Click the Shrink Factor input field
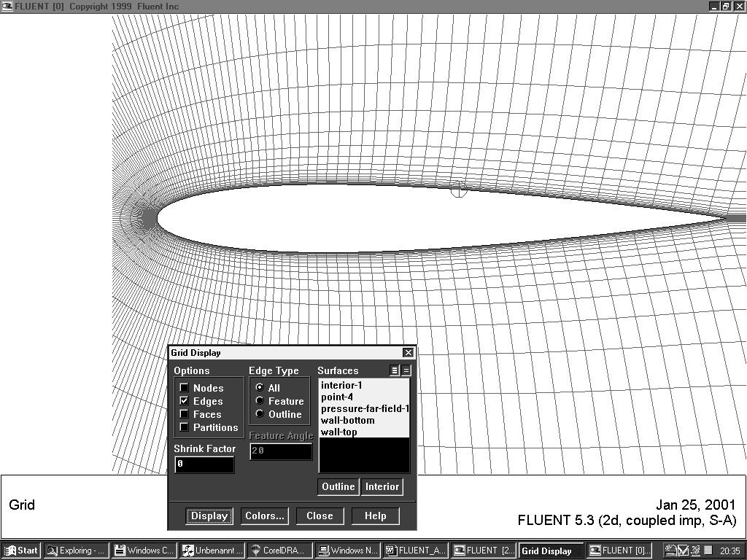This screenshot has height=560, width=747. tap(204, 464)
